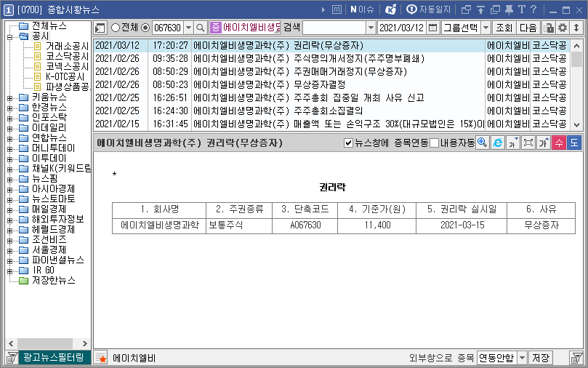Collapse the 공시 tree folder
The width and height of the screenshot is (588, 368).
(9, 37)
